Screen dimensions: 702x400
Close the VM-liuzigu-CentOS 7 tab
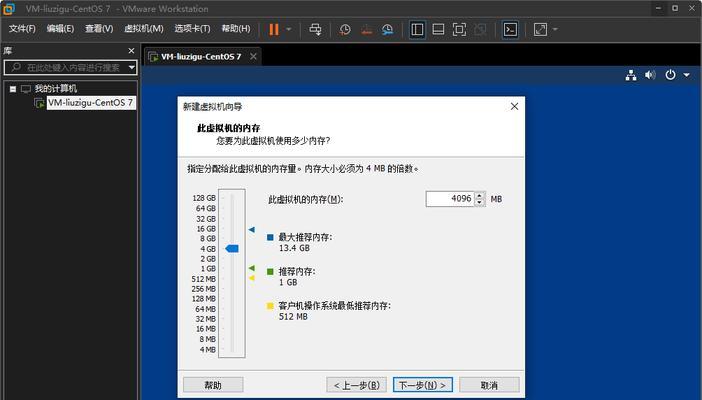(253, 56)
